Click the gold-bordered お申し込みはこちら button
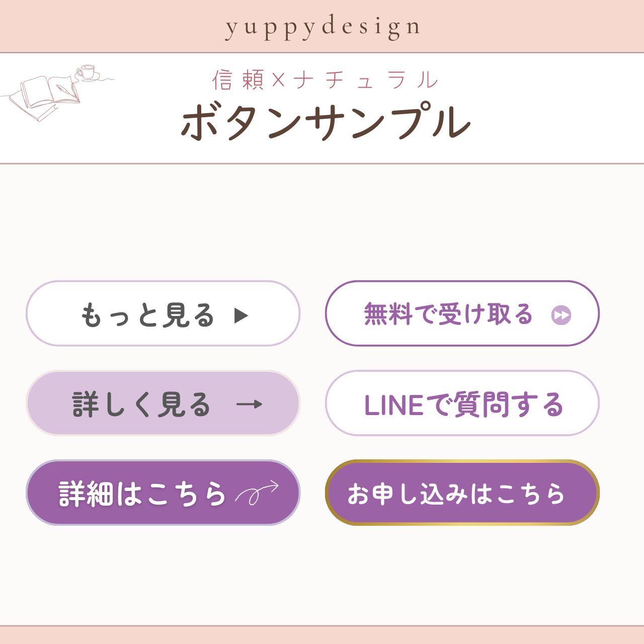This screenshot has height=644, width=644. click(x=462, y=493)
